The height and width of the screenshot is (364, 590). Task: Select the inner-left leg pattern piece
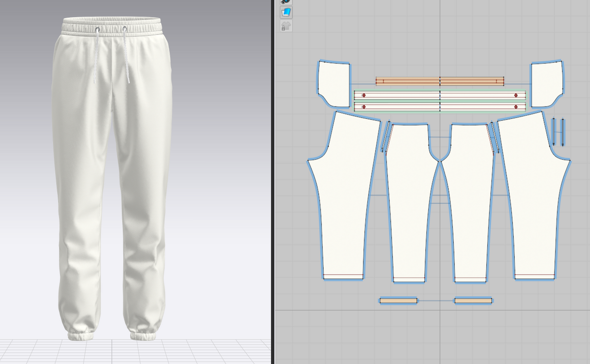coord(411,204)
